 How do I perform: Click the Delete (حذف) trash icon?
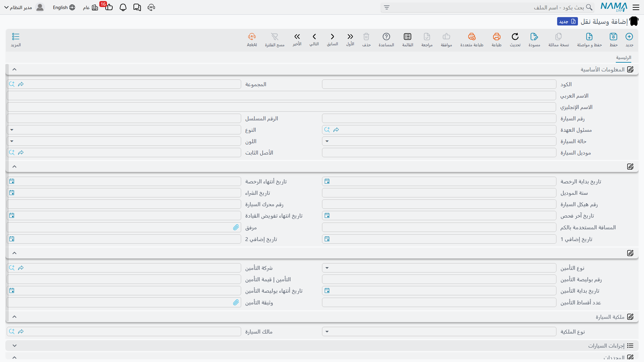coord(366,37)
